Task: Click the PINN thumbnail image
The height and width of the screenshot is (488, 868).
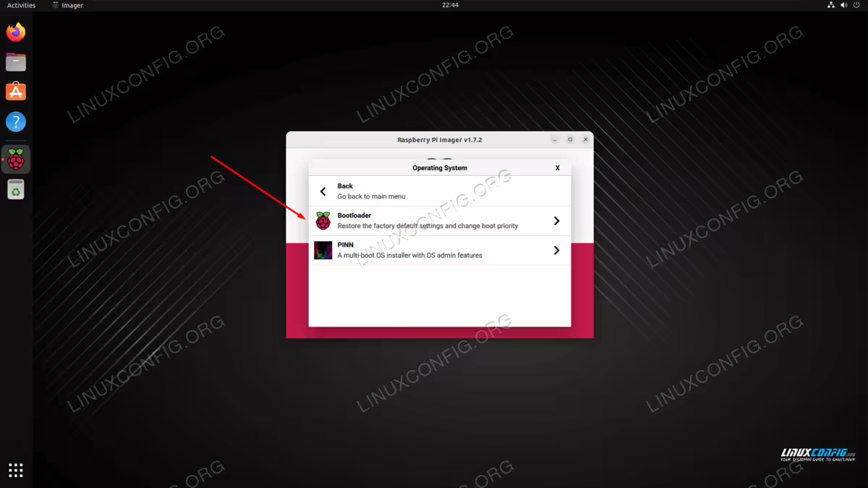Action: point(323,251)
